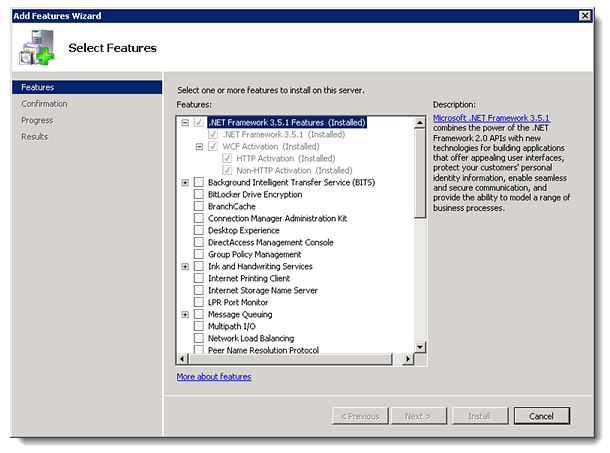610x453 pixels.
Task: Check BitLocker Drive Encryption
Action: pyautogui.click(x=199, y=194)
